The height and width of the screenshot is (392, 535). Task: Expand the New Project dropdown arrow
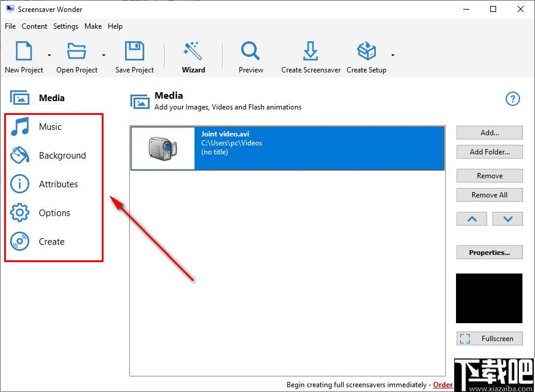50,55
